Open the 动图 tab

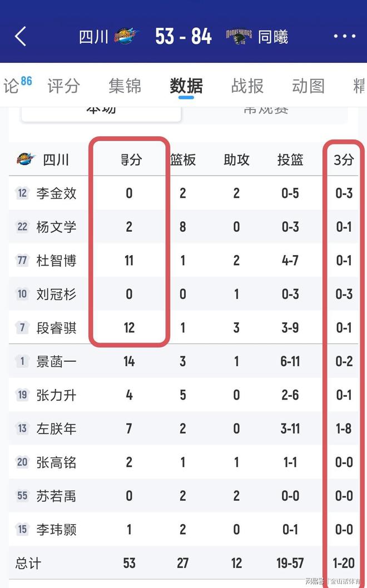308,86
